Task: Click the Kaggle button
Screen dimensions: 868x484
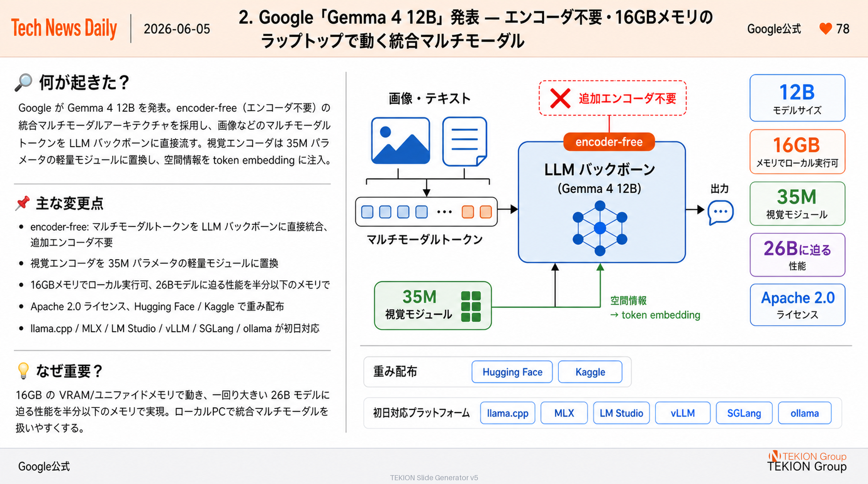Action: tap(590, 372)
